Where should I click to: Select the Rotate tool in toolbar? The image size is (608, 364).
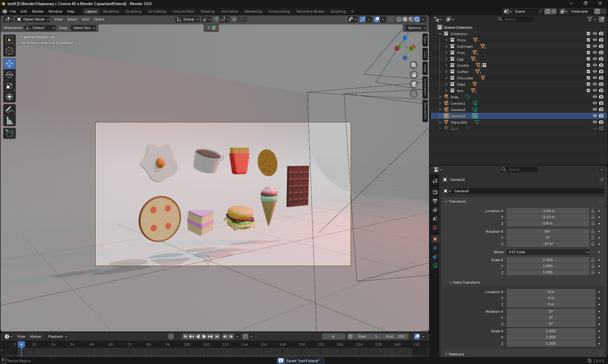(x=9, y=75)
